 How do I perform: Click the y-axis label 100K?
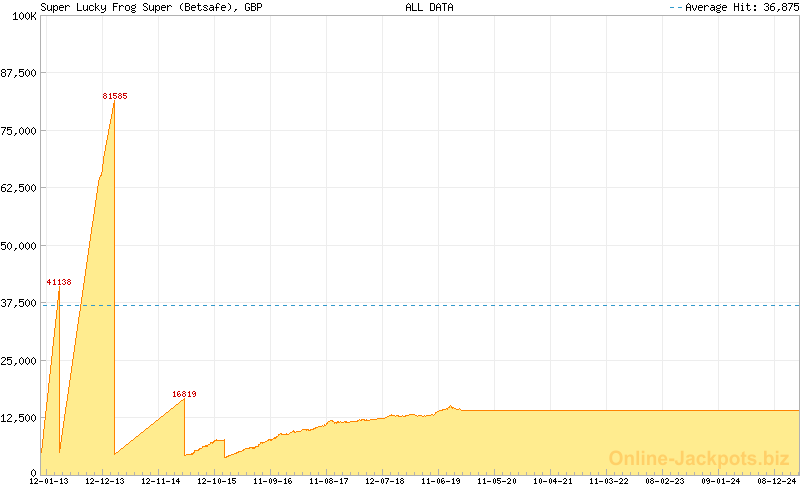[x=24, y=16]
